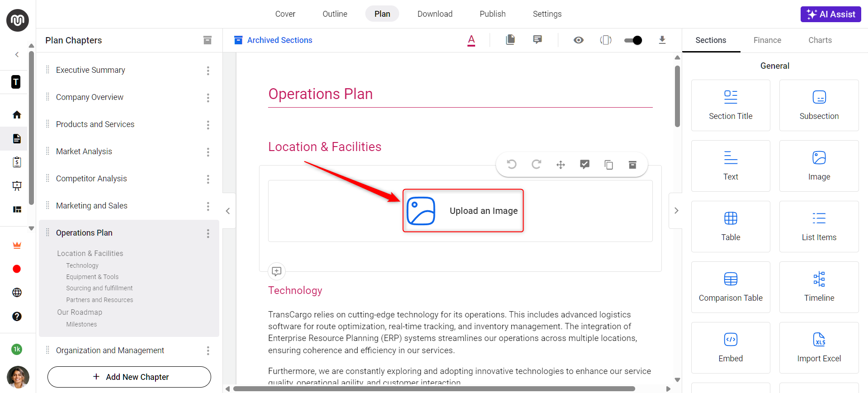Add a Section Title block
Viewport: 868px width, 393px height.
pyautogui.click(x=731, y=105)
